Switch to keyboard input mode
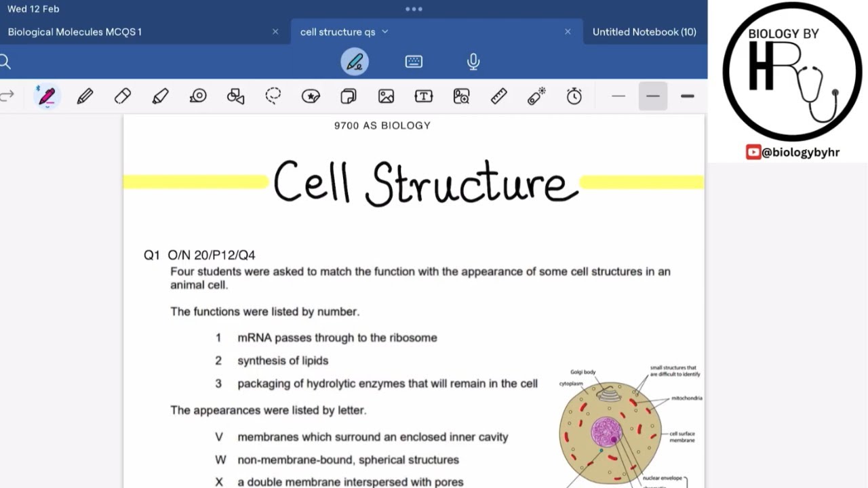 [x=414, y=62]
